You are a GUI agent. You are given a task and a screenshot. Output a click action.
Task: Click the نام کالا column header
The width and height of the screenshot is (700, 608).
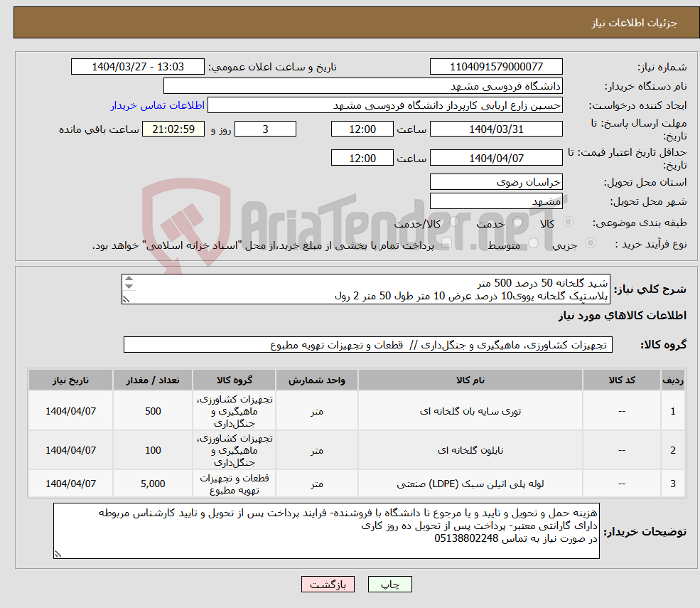coord(470,380)
